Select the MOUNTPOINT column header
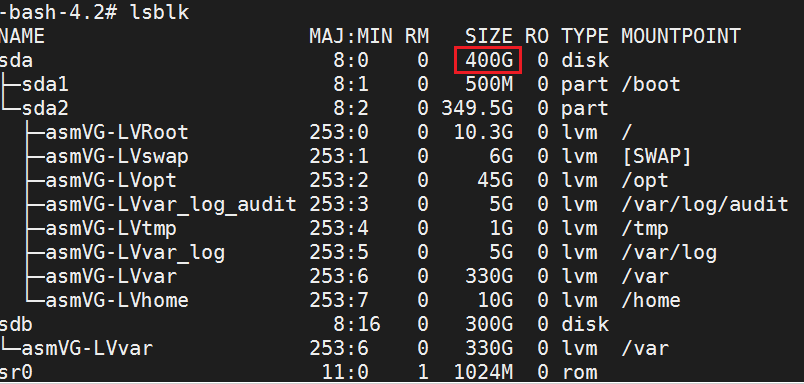 point(681,36)
